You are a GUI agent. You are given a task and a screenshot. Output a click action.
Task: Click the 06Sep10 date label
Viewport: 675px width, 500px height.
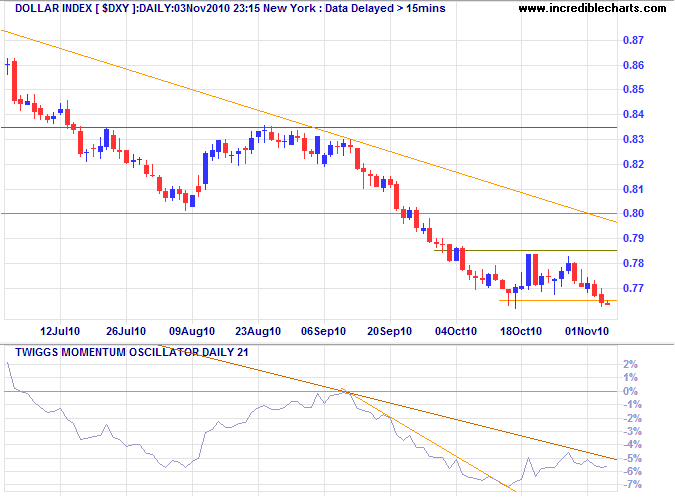(324, 331)
